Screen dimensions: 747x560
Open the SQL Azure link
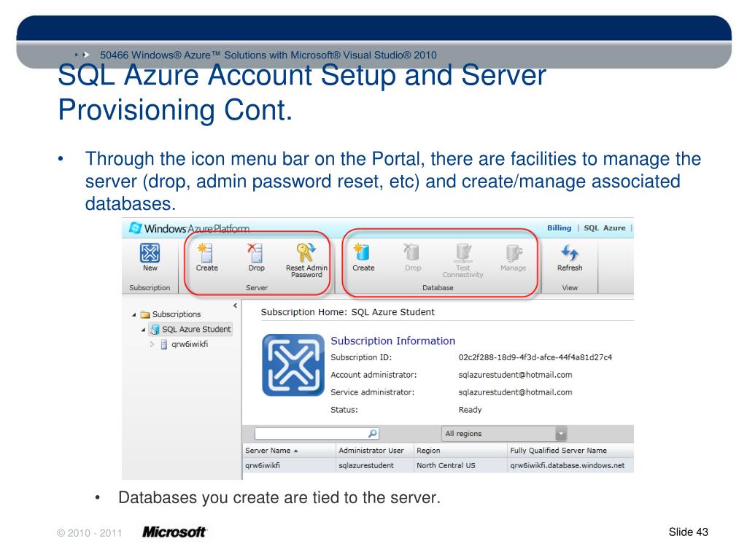(605, 227)
